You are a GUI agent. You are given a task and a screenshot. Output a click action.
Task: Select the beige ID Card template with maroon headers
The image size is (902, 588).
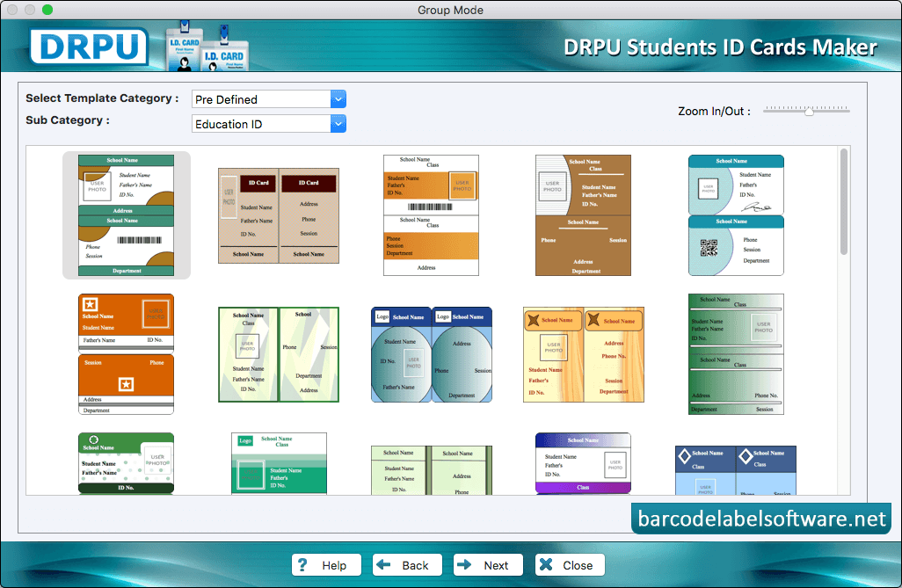coord(279,215)
